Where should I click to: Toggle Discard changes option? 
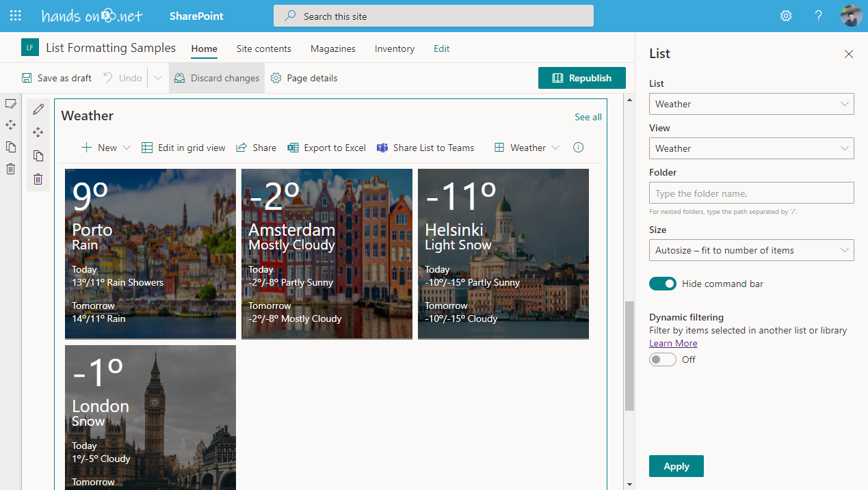click(x=216, y=78)
